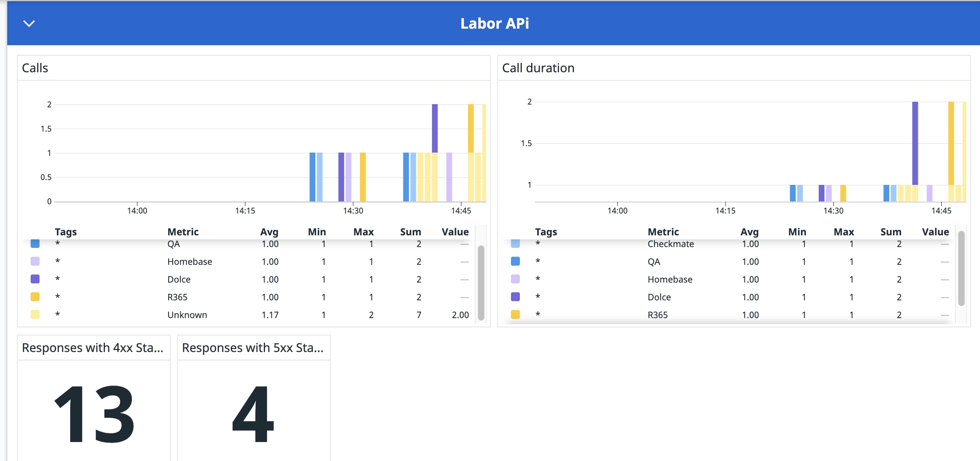Click Dolce color swatch in Call duration legend
The image size is (980, 461).
pyautogui.click(x=515, y=297)
